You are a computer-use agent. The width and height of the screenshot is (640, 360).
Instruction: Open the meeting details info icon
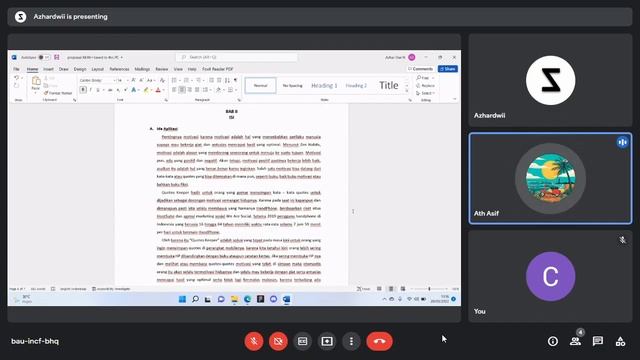[553, 341]
